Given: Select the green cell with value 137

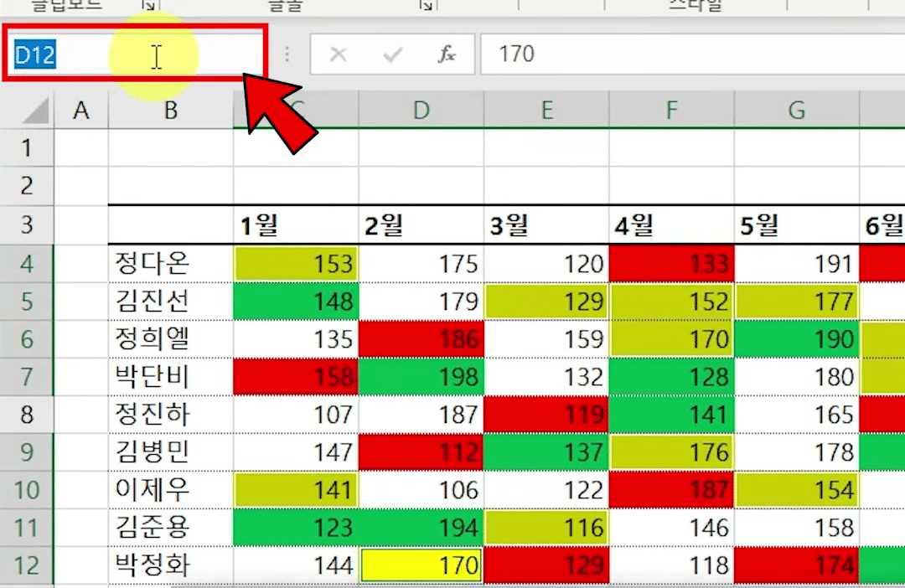Looking at the screenshot, I should tap(546, 452).
